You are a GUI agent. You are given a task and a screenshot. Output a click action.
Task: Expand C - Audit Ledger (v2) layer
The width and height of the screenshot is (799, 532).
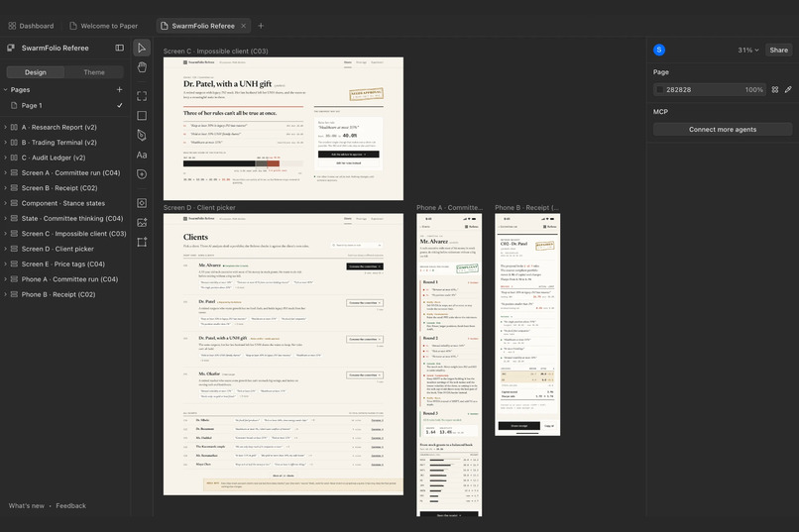6,158
